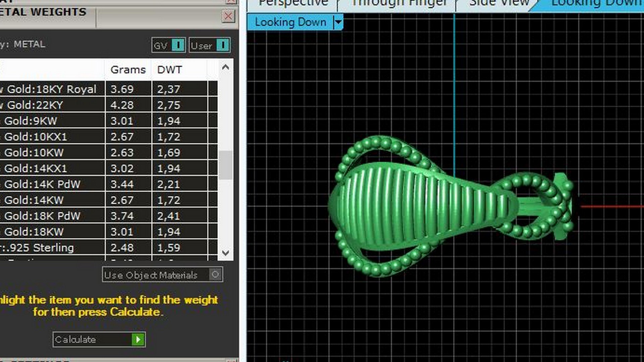Click the metal list scrollbar thumb
This screenshot has width=644, height=362.
pyautogui.click(x=226, y=165)
